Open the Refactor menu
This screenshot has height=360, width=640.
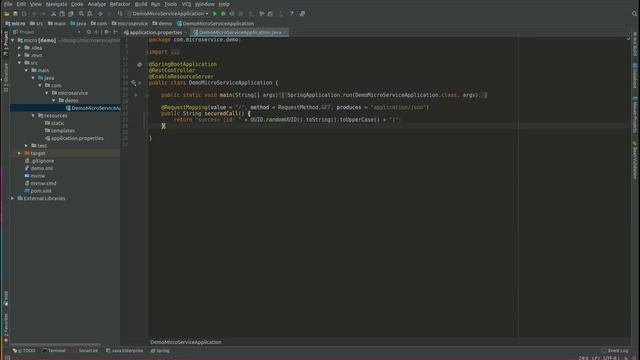[120, 4]
